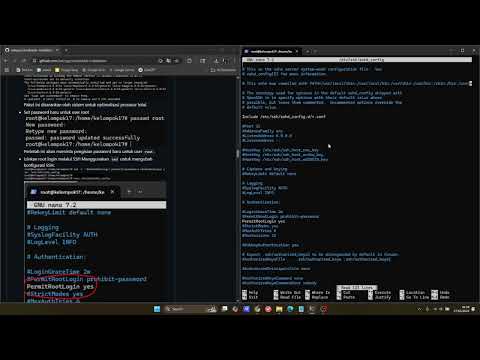Screen dimensions: 480x360
Task: Open the browser apps grid icon
Action: pos(6,70)
